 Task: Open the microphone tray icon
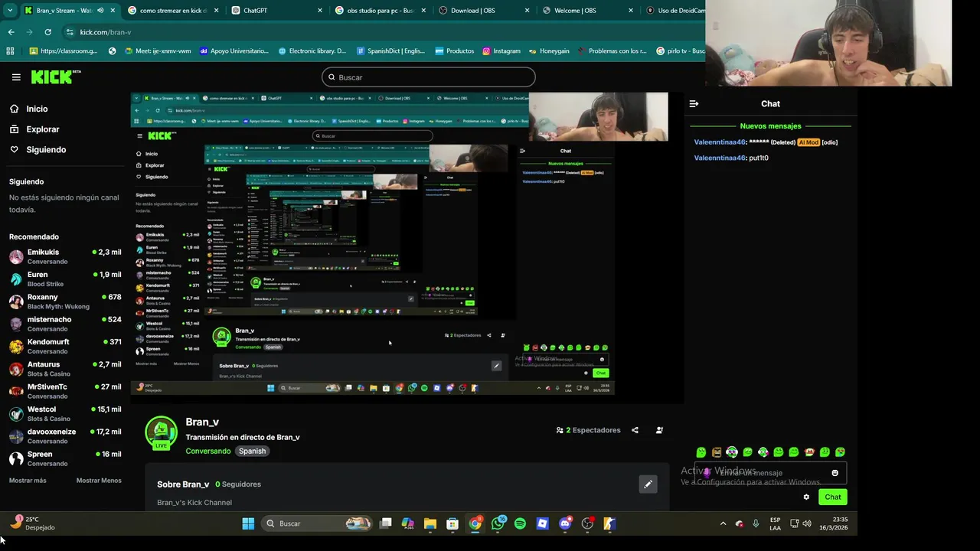click(756, 523)
